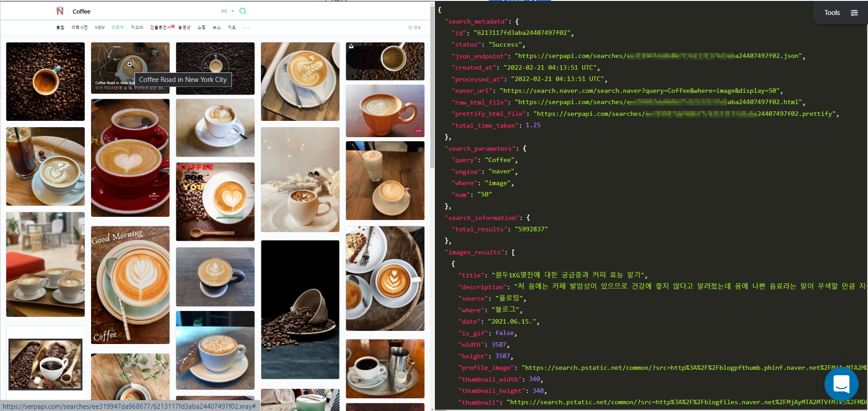This screenshot has width=868, height=411.
Task: Click the small camera icon on coffee beans thumbnail
Action: pos(351,46)
